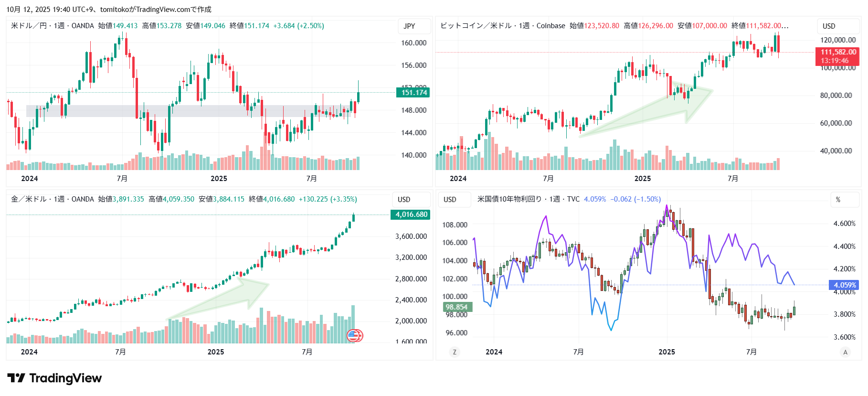Click the Z timezone button on bond yield chart

[455, 352]
